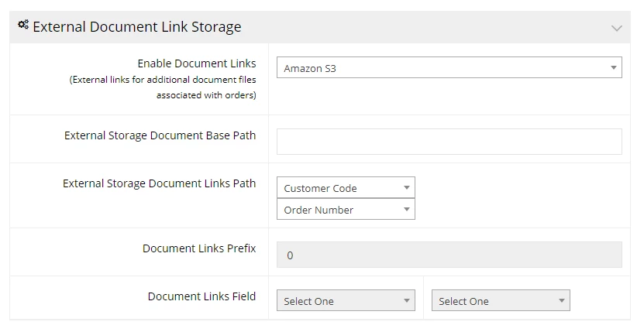
Task: Click the External links helper description text
Action: [x=163, y=87]
